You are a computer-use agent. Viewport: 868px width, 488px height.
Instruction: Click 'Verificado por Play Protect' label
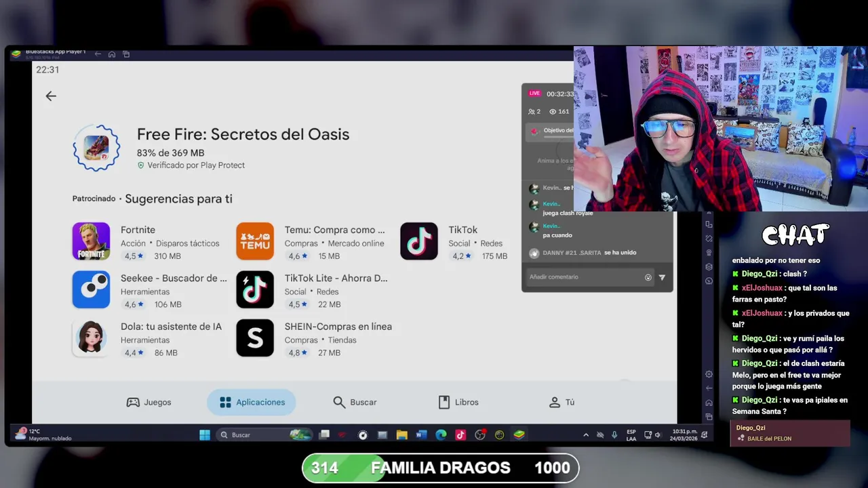[196, 165]
